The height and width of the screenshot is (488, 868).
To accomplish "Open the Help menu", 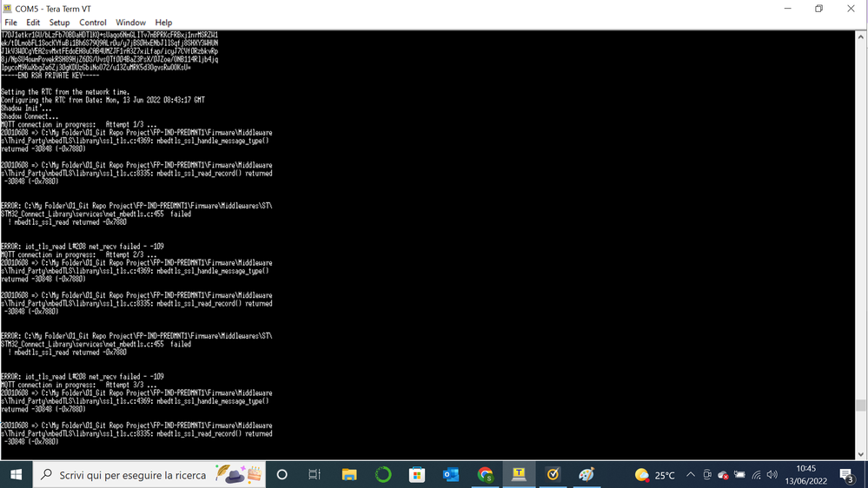I will [163, 23].
